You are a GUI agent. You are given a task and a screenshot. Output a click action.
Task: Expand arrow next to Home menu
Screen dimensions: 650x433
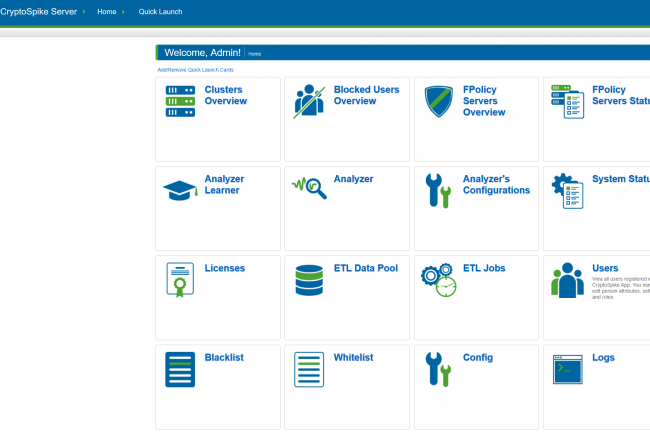click(123, 12)
